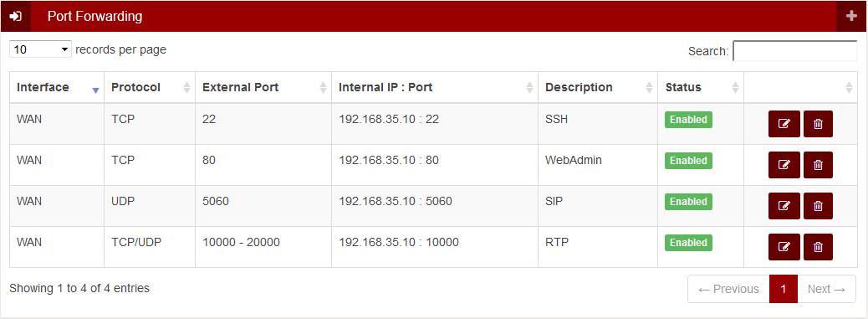Delete the SIP forwarding rule
This screenshot has height=319, width=868.
[x=818, y=206]
